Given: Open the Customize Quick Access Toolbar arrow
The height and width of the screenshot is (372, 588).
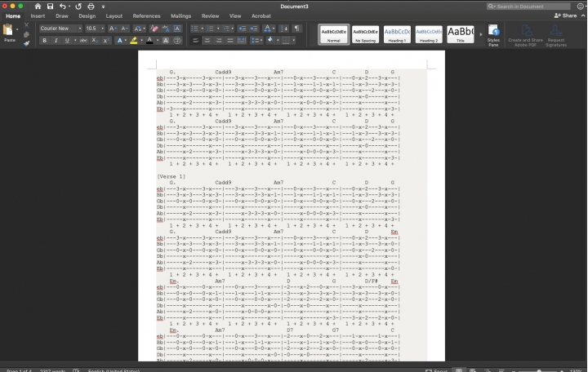Looking at the screenshot, I should [103, 7].
